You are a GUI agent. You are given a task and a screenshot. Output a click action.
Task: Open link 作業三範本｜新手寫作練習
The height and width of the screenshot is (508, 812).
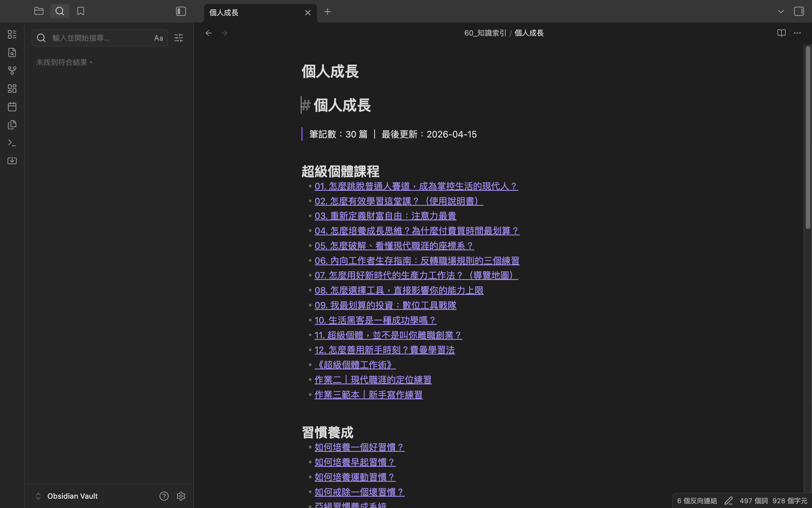pos(369,395)
